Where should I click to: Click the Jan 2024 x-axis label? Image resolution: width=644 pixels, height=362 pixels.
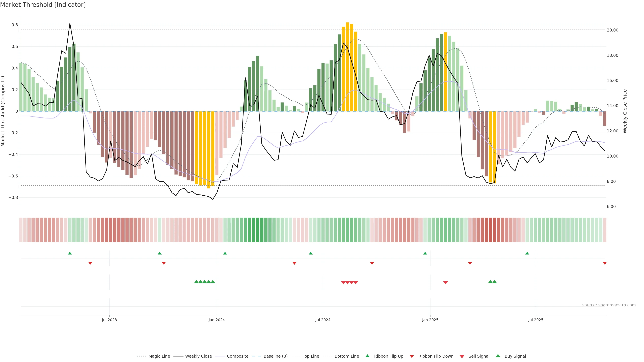tap(217, 320)
